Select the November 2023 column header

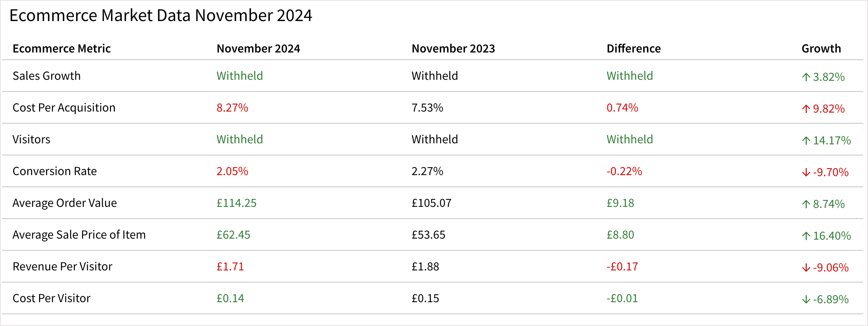click(x=453, y=49)
